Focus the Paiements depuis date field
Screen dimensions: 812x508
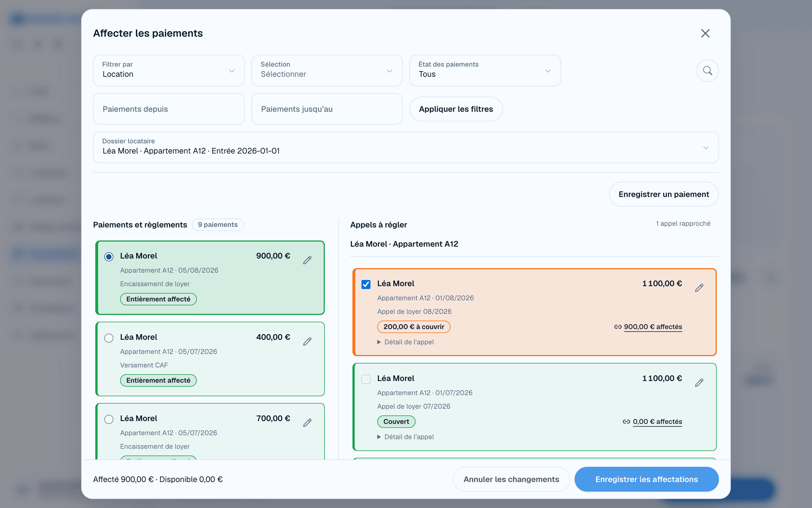click(x=169, y=109)
